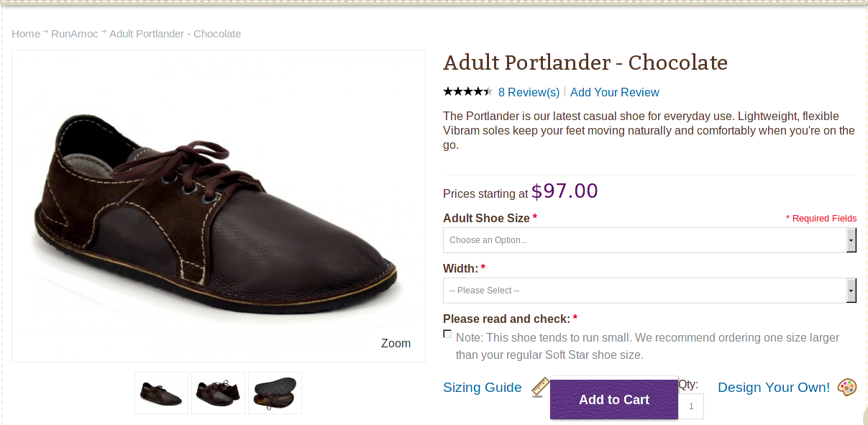Click the ruler icon next to Sizing Guide
Screen dimensions: 868x425
point(540,387)
